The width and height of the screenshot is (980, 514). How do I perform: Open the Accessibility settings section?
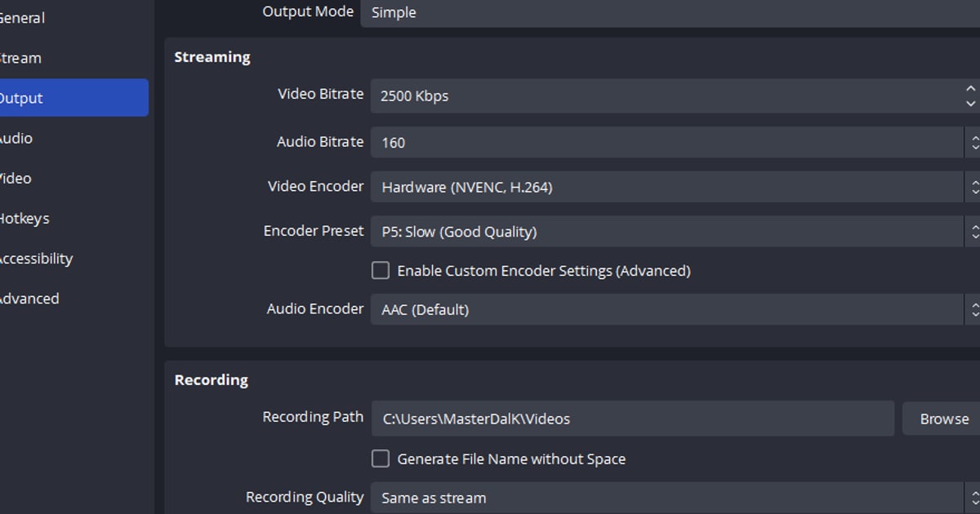click(36, 259)
